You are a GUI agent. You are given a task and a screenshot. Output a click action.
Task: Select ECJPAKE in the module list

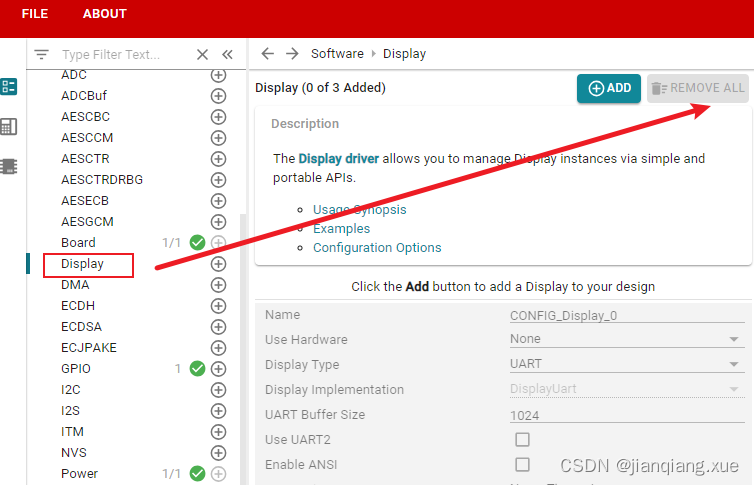(x=89, y=348)
